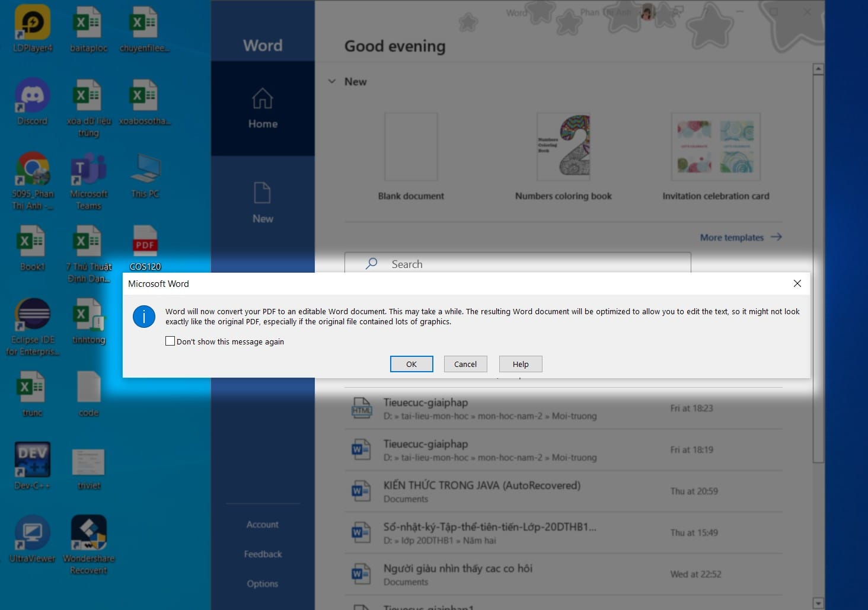Select the xoabosotha Excel file icon
The width and height of the screenshot is (868, 610).
(x=145, y=102)
